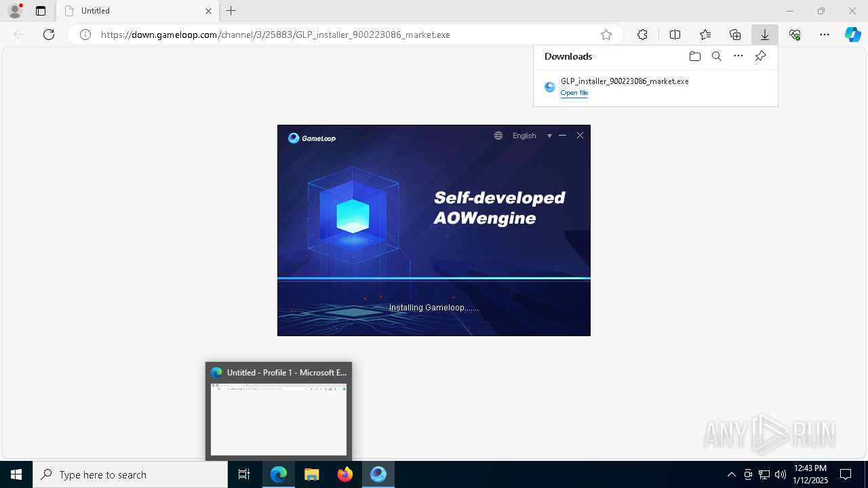Image resolution: width=868 pixels, height=488 pixels.
Task: Launch Firefox from the taskbar
Action: pos(345,474)
